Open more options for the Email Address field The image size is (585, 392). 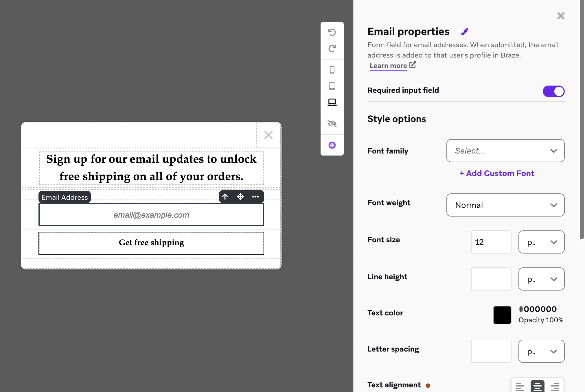(256, 197)
